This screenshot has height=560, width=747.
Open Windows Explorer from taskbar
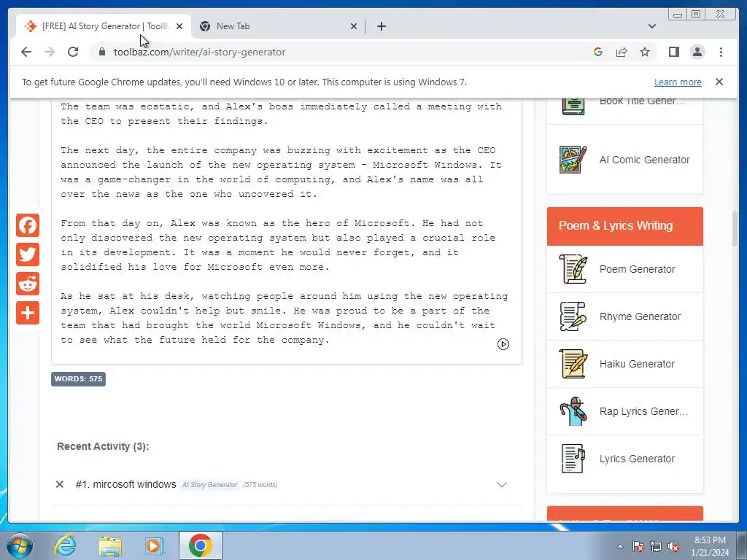click(x=110, y=545)
